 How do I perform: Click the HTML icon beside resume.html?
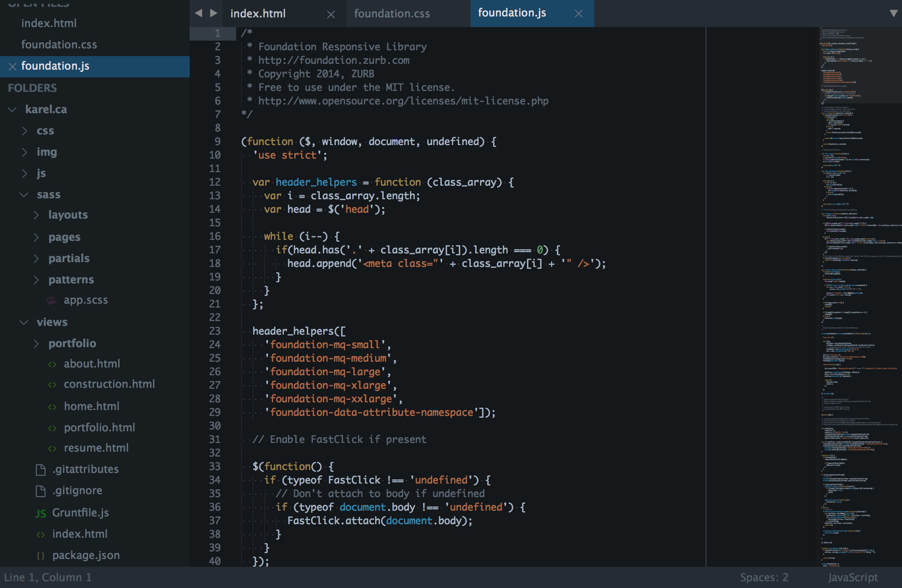pos(52,449)
